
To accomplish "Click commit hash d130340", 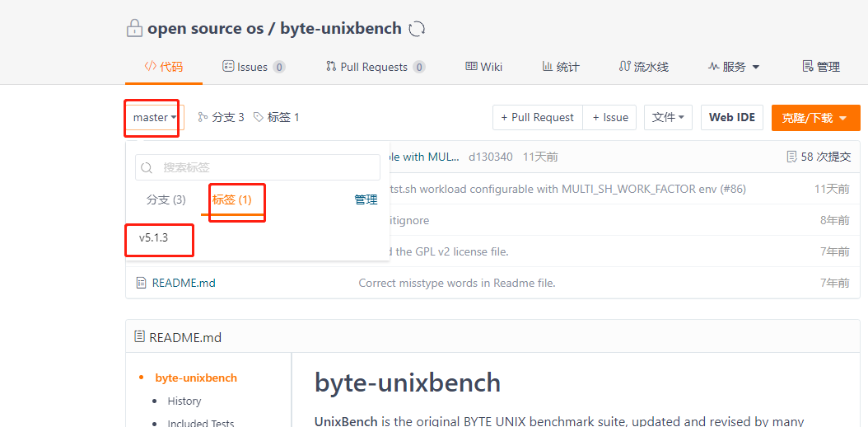I will tap(489, 157).
